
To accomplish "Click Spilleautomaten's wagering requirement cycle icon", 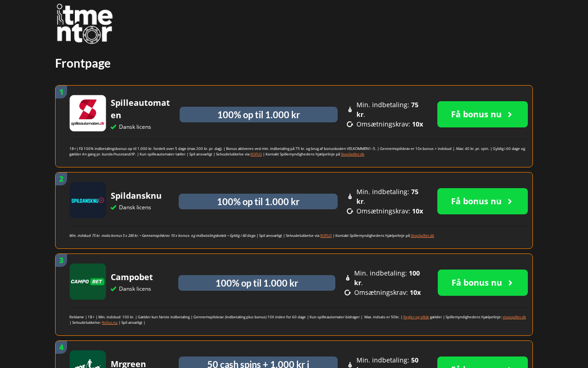I will pyautogui.click(x=350, y=124).
